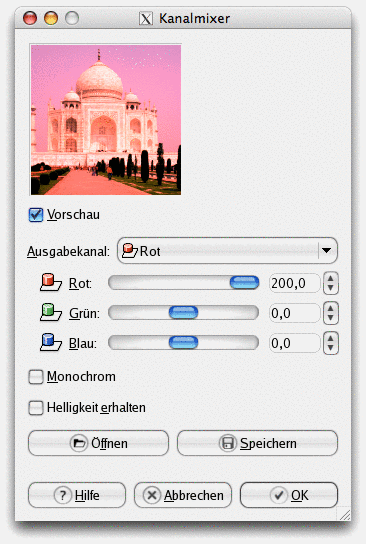
Task: Open Hilfe for the channel mixer
Action: click(x=77, y=495)
